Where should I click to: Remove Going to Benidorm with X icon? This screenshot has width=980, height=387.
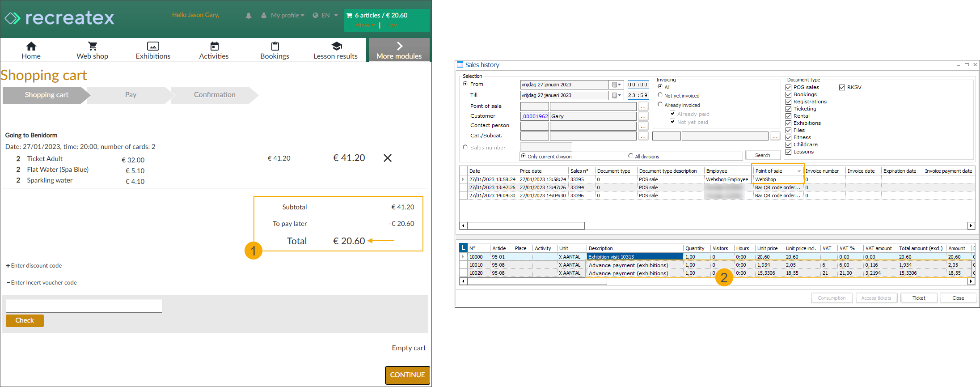[388, 158]
